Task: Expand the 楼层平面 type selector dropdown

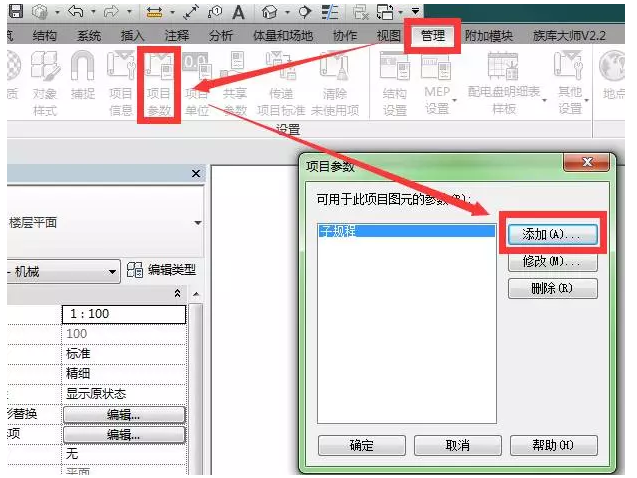Action: (x=197, y=223)
